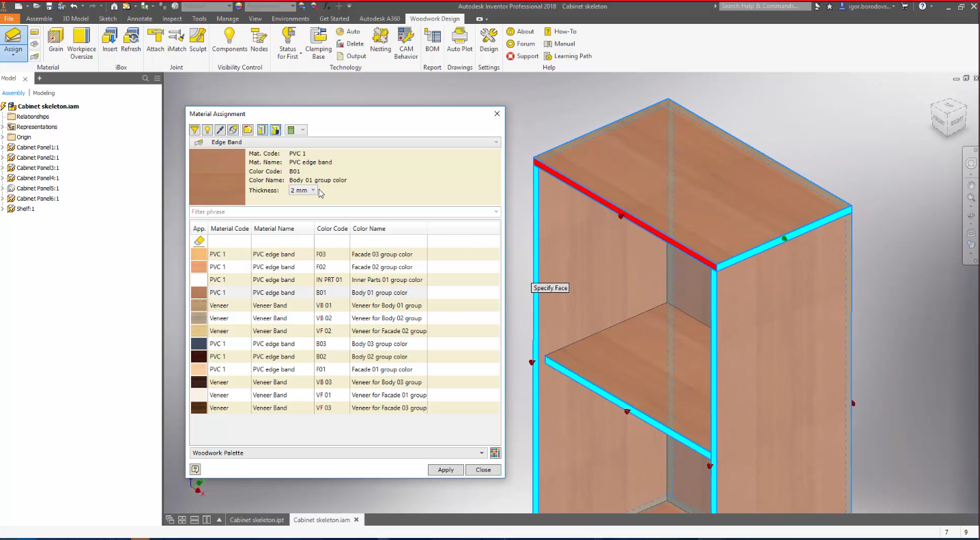This screenshot has width=980, height=540.
Task: Open the Thickness 2 mm dropdown
Action: (302, 190)
